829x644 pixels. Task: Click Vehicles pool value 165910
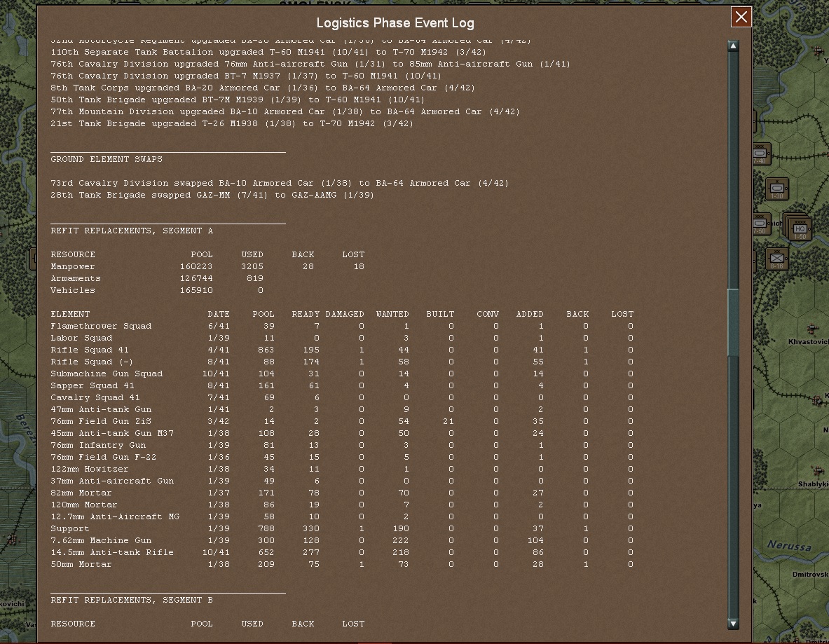coord(196,290)
